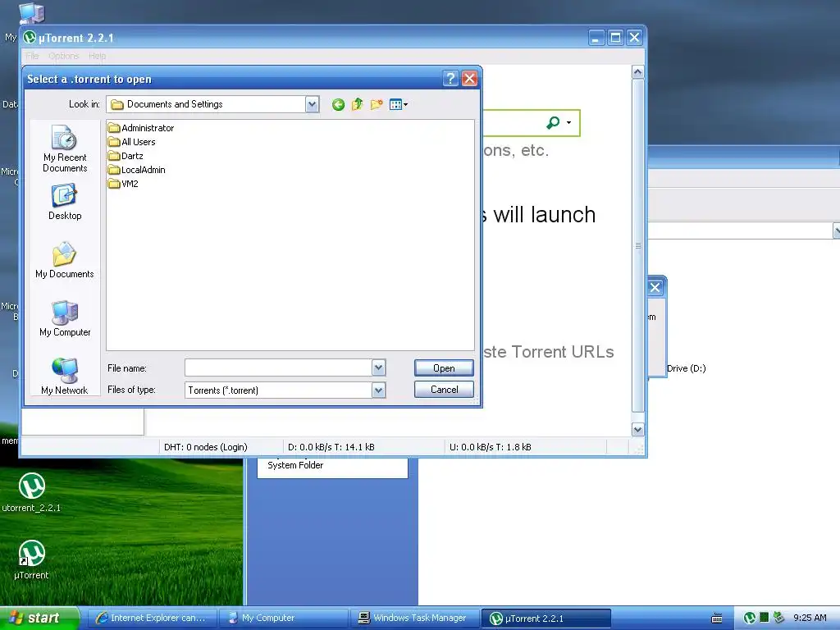Click the tray clock showing 9:25 AM
The width and height of the screenshot is (840, 630).
coord(810,618)
